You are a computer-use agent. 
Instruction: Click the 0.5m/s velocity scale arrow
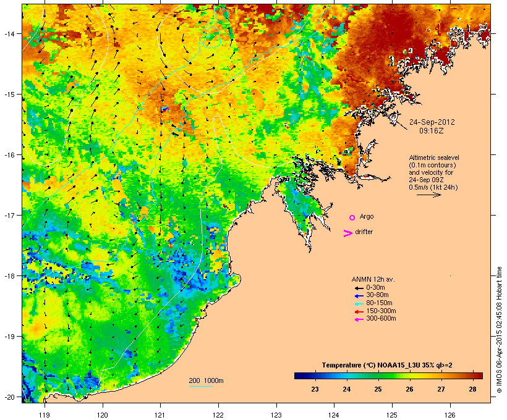point(428,195)
